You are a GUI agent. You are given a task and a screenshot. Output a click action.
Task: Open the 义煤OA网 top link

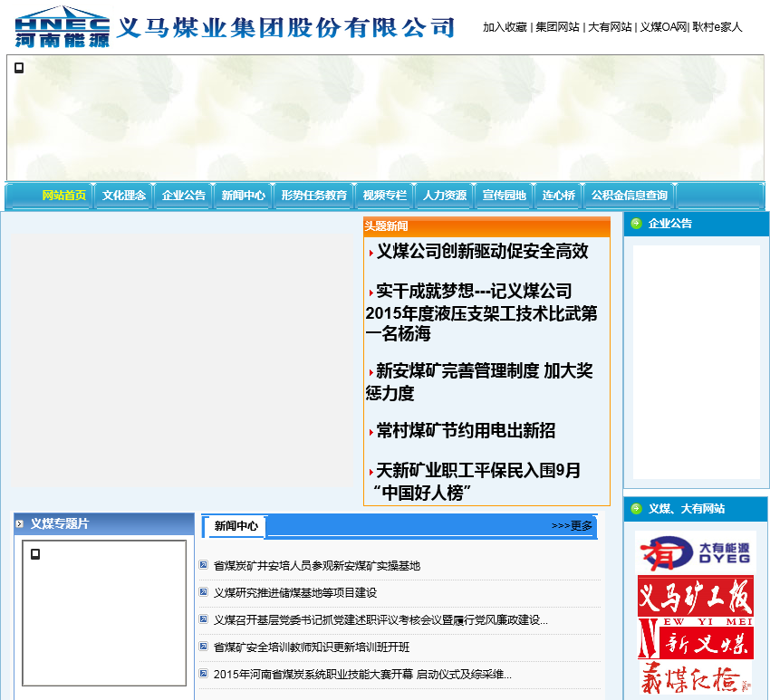pos(663,27)
